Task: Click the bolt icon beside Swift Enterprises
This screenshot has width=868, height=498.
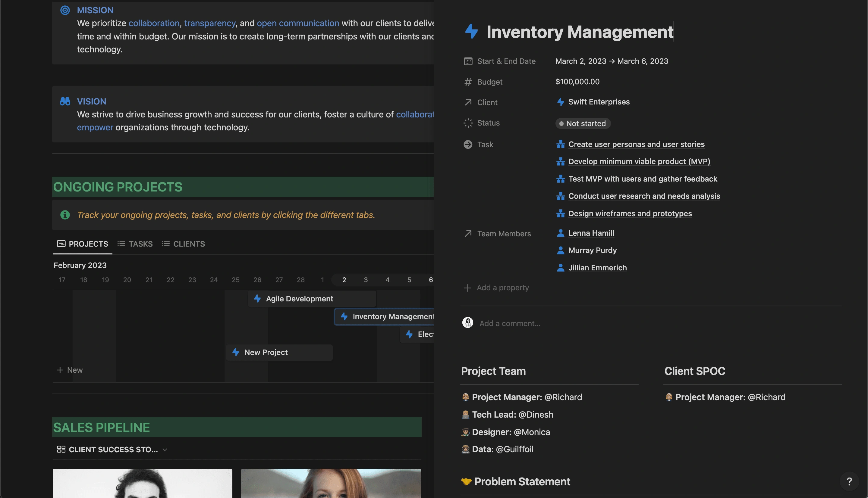Action: 560,102
